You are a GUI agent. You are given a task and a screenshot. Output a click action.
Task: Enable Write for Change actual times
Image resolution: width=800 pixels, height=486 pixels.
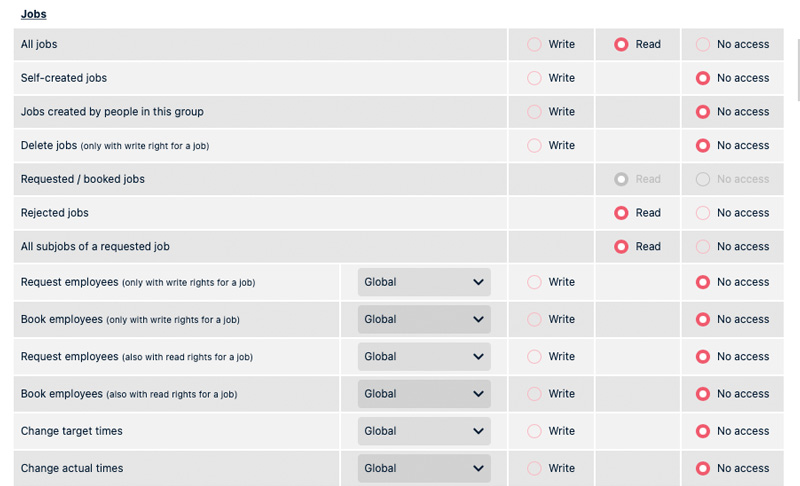pos(535,468)
